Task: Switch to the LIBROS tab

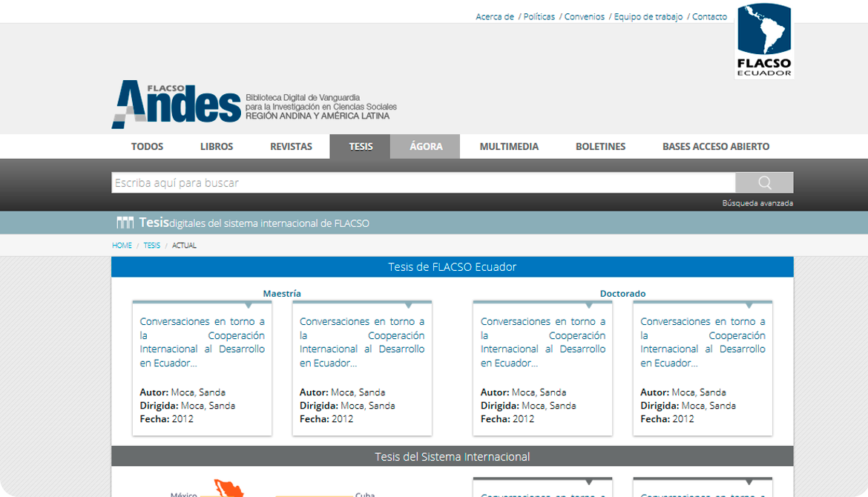Action: (217, 147)
